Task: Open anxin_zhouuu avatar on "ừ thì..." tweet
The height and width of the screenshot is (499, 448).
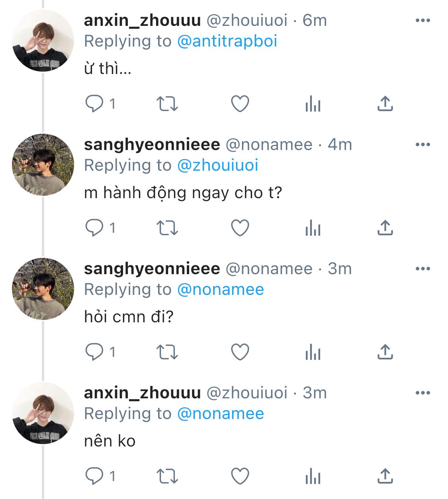Action: point(43,41)
